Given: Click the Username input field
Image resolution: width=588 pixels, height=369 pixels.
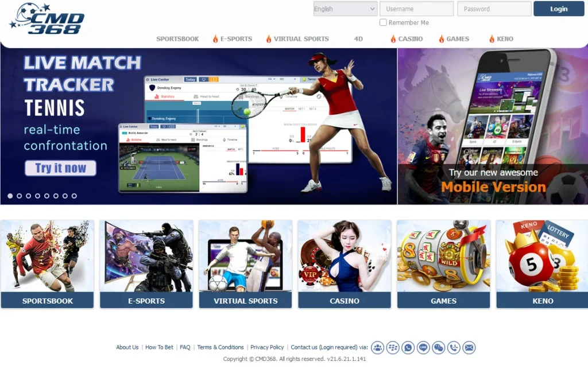Looking at the screenshot, I should [x=416, y=9].
